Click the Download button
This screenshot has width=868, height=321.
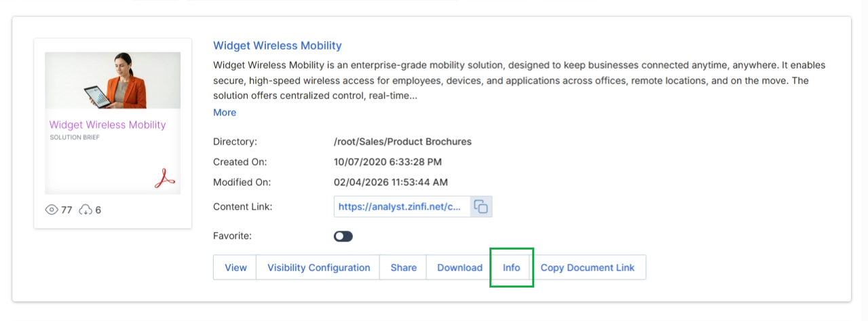tap(459, 267)
